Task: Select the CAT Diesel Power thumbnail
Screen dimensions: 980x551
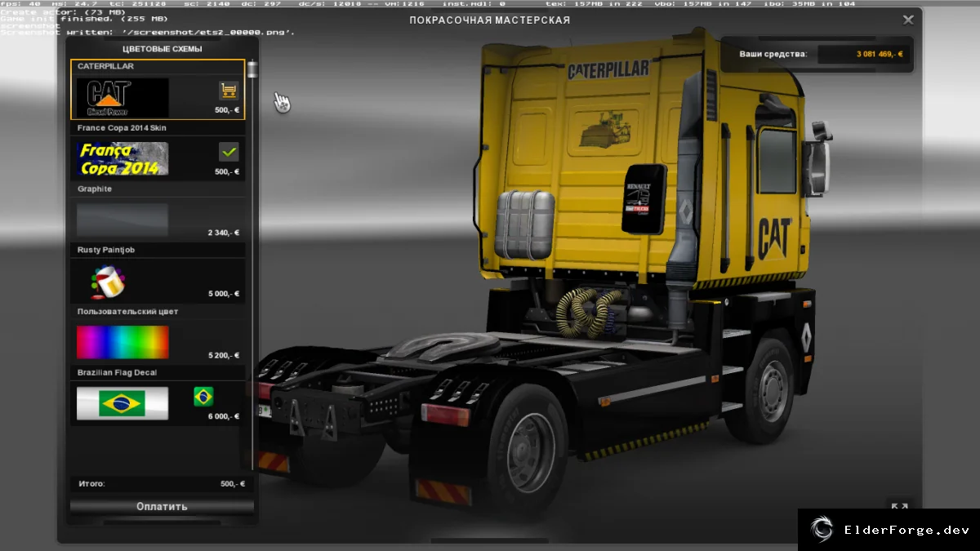Action: 122,98
